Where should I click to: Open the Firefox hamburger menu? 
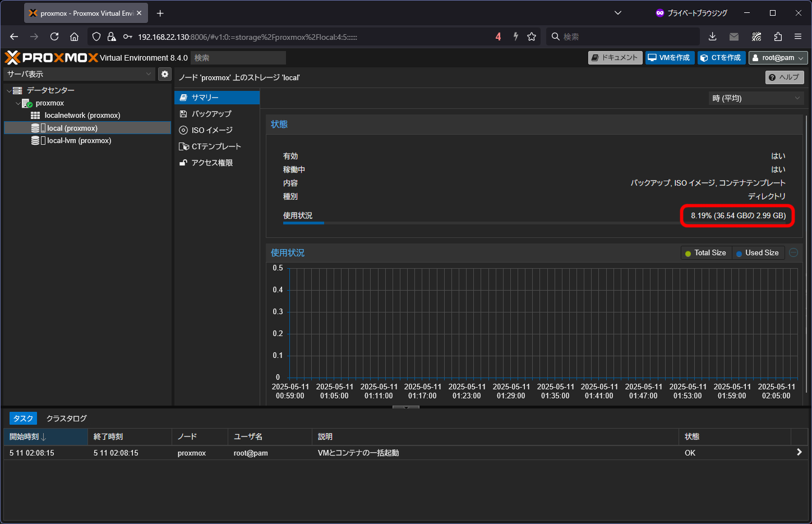798,36
